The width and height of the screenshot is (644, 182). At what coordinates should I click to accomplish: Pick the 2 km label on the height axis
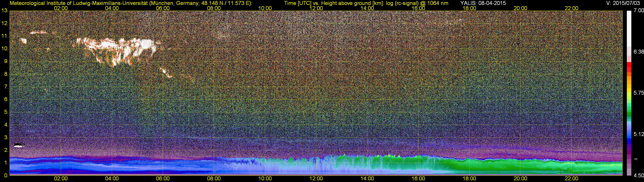[x=6, y=150]
